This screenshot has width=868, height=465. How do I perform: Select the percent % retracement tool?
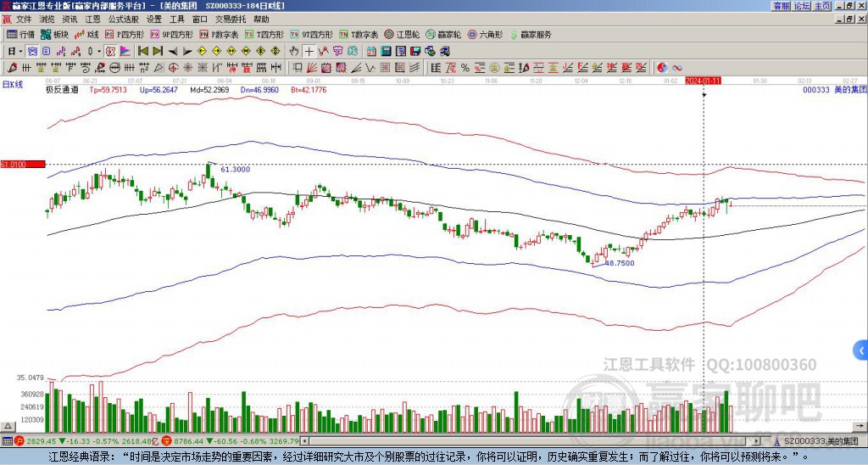[x=465, y=68]
